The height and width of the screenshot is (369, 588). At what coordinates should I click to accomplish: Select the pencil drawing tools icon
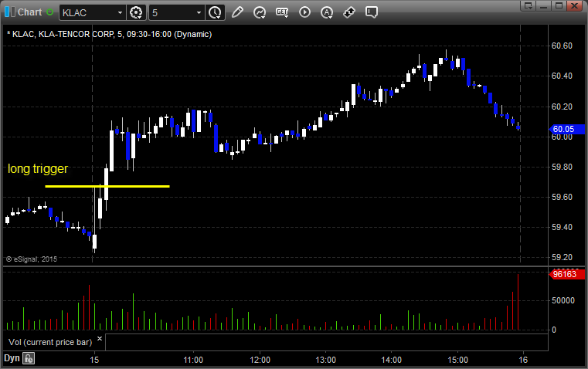pyautogui.click(x=237, y=12)
